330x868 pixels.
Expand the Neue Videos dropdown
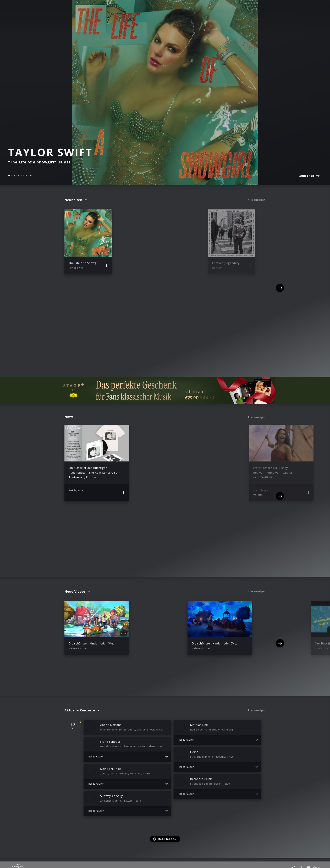click(89, 592)
